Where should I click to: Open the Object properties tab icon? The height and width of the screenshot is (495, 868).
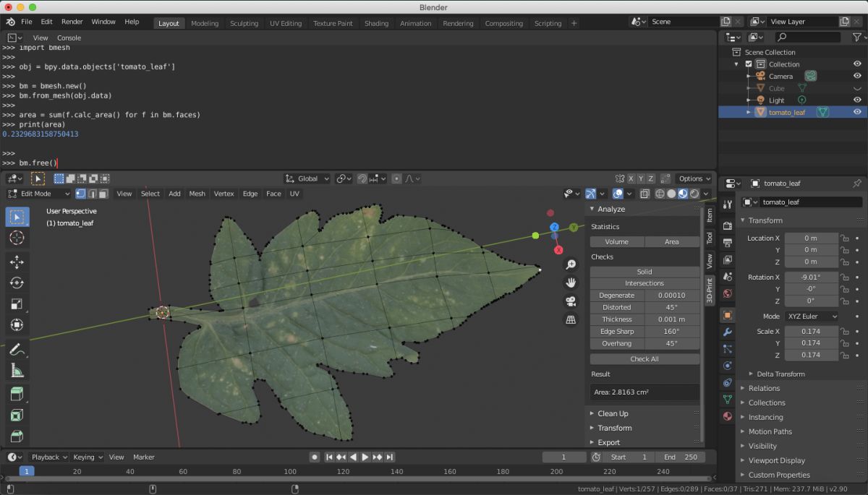727,315
